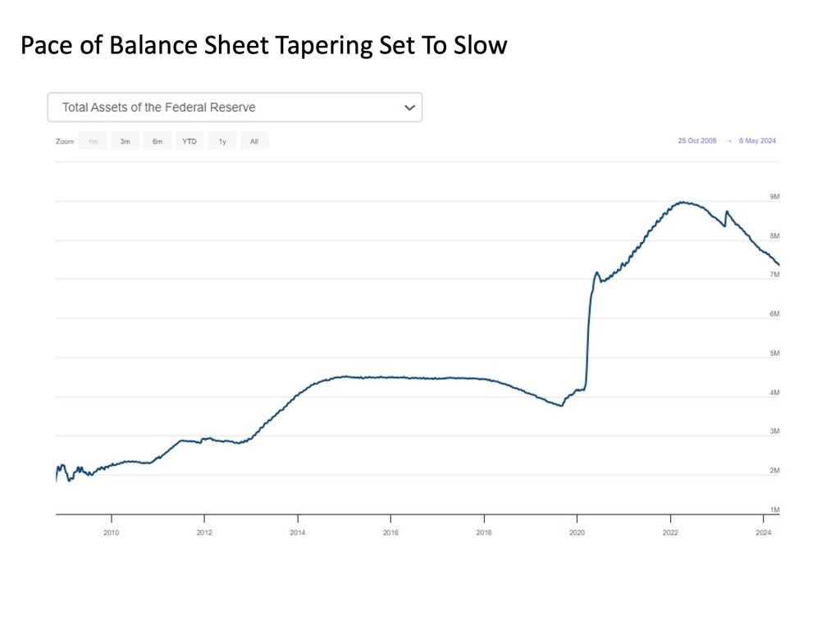Switch the chart to 1y zoom
This screenshot has width=840, height=630.
click(x=221, y=142)
